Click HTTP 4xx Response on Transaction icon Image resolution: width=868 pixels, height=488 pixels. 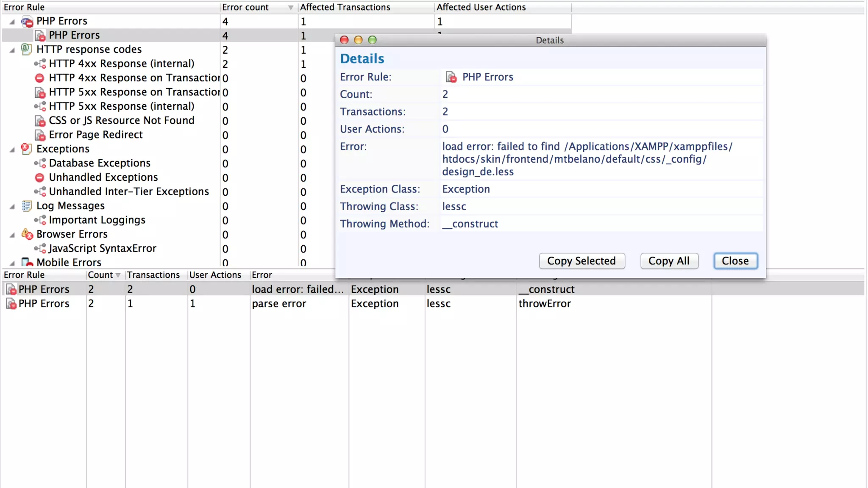point(39,78)
